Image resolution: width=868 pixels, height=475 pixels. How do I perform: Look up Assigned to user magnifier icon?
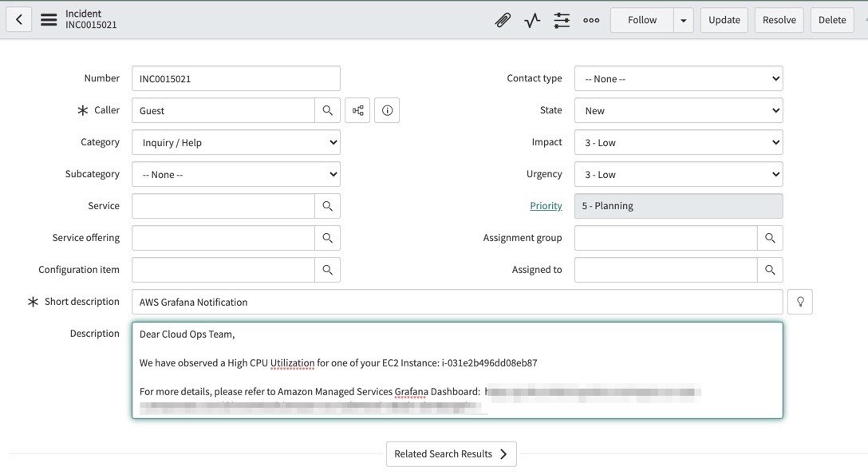[x=770, y=270]
